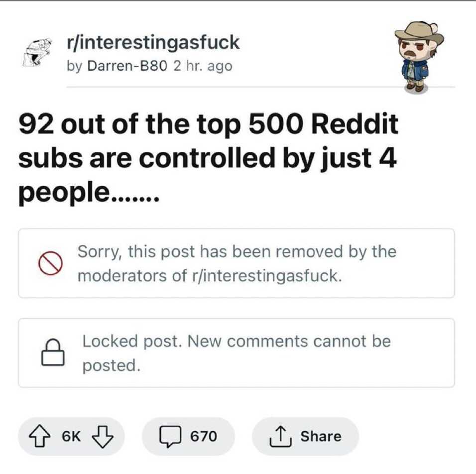
Task: Click the padlock locked-post icon
Action: click(53, 352)
